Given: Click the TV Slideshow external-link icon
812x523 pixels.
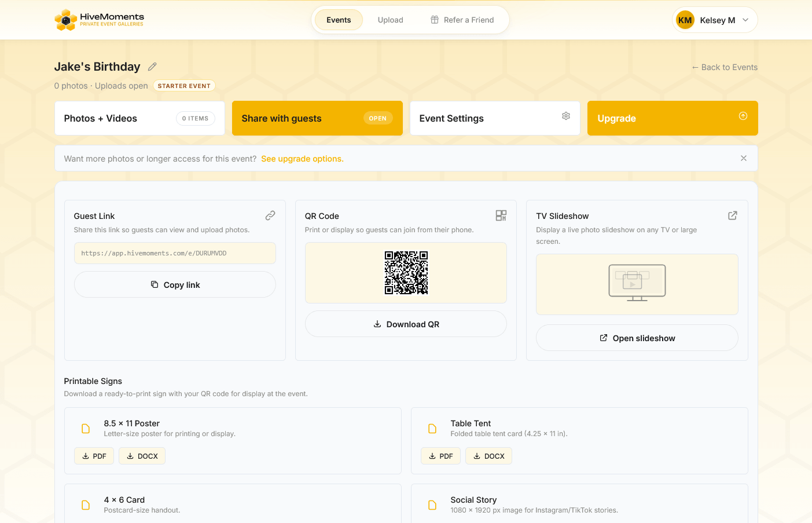Looking at the screenshot, I should coord(733,215).
